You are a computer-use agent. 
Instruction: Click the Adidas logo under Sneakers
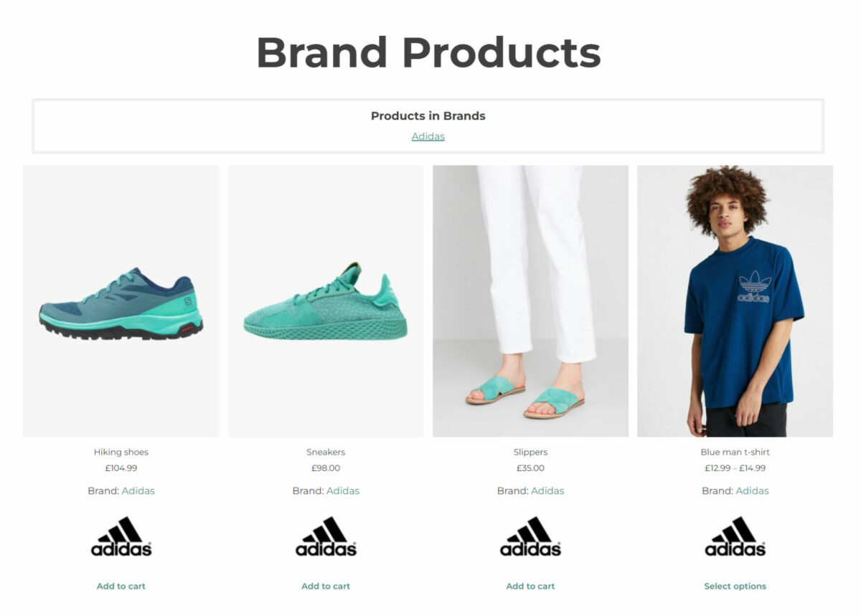326,536
